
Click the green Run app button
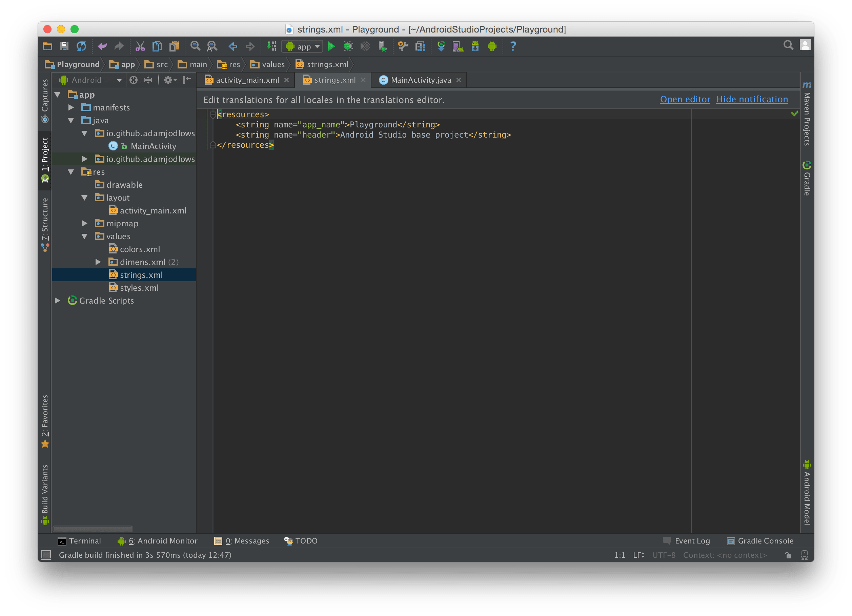[x=331, y=46]
